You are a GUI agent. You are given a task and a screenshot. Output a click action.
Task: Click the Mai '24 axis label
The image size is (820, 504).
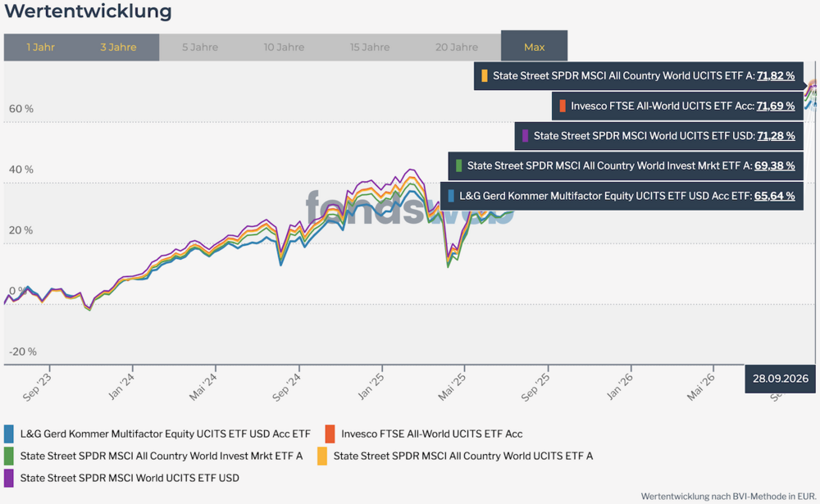point(203,387)
